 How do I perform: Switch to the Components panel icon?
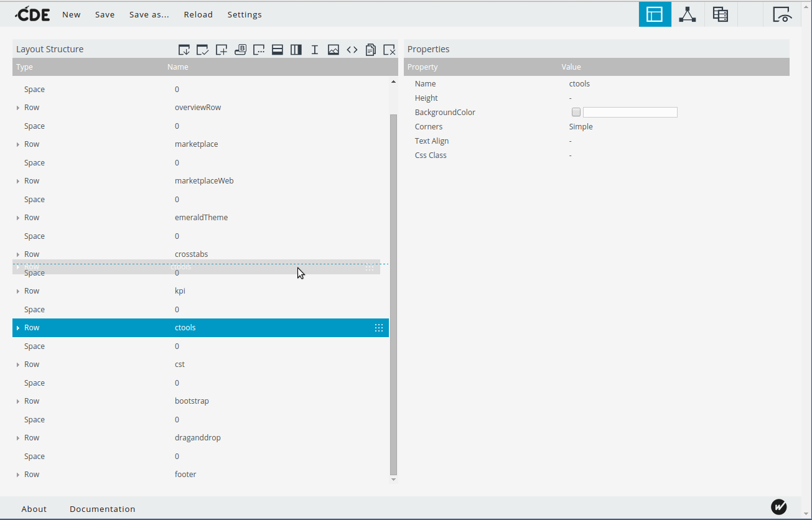(687, 14)
